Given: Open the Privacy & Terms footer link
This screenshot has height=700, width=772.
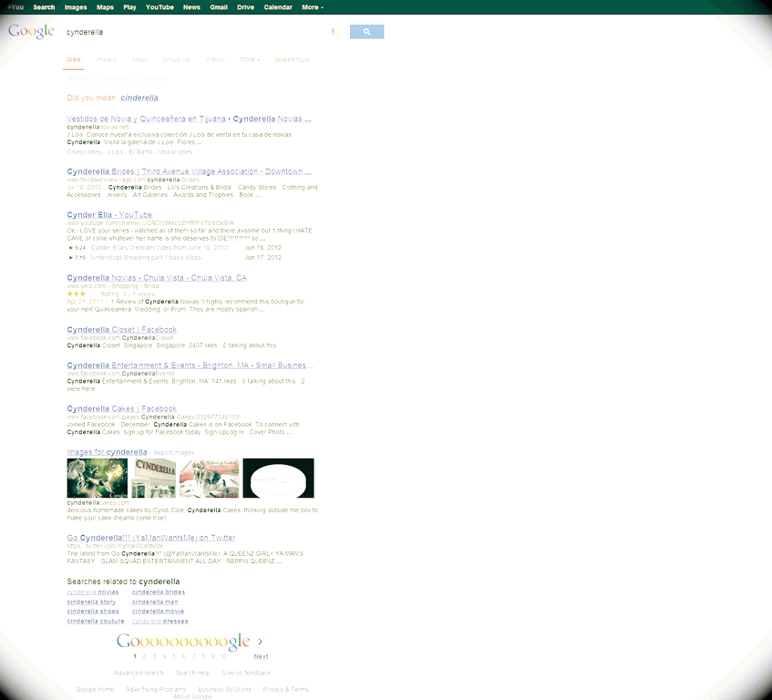Looking at the screenshot, I should click(x=285, y=690).
